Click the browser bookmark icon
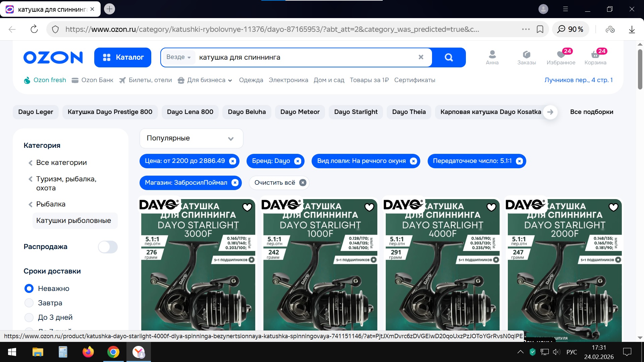Image resolution: width=644 pixels, height=362 pixels. tap(540, 29)
